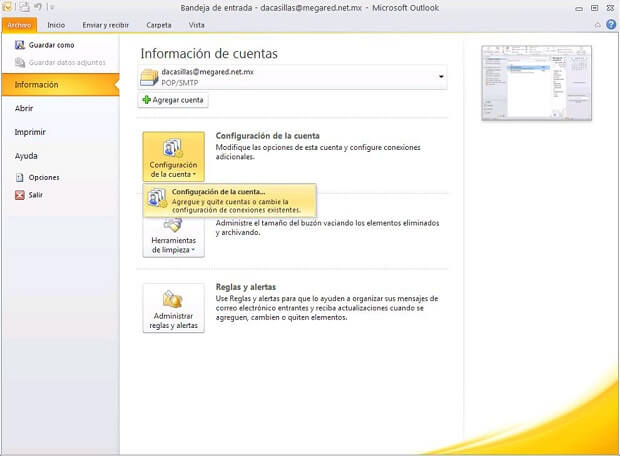Open the Archivo tab

[19, 25]
